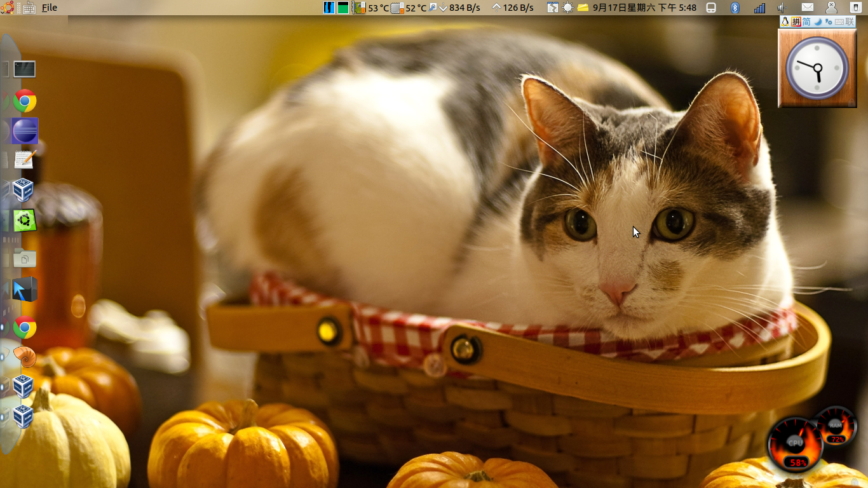868x488 pixels.
Task: Open the calendar from the date and time
Action: (644, 8)
